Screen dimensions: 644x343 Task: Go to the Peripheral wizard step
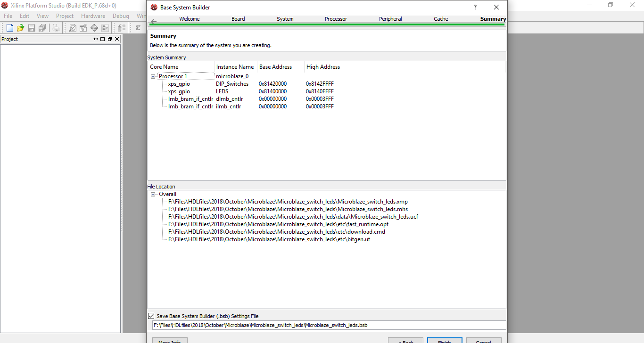390,19
